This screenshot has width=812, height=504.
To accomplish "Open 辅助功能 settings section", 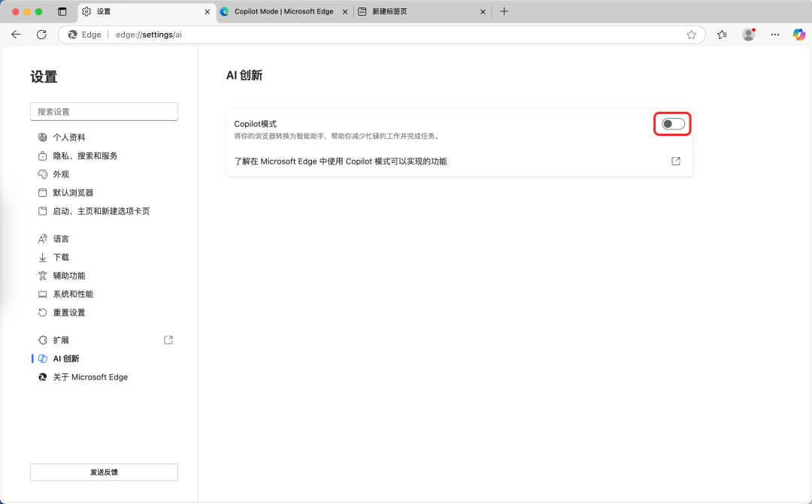I will pyautogui.click(x=104, y=276).
